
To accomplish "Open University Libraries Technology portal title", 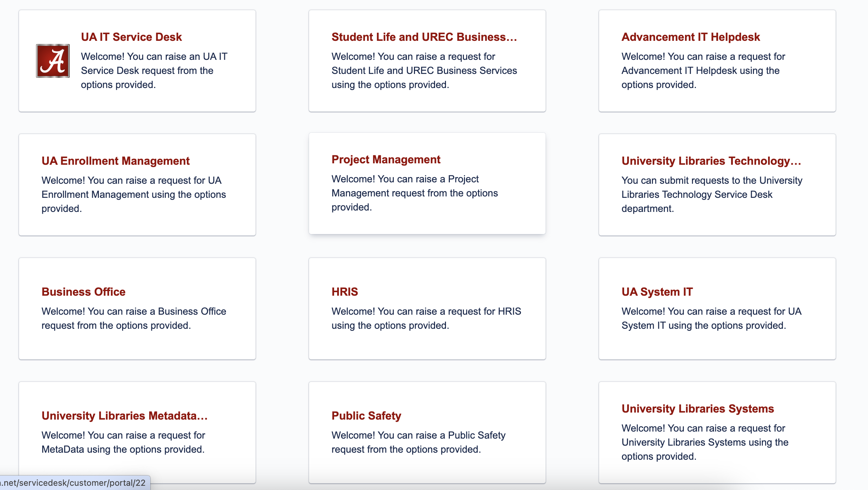I will (x=711, y=161).
